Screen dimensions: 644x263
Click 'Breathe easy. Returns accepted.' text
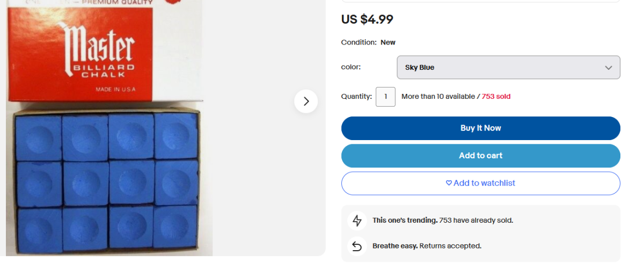tap(427, 246)
